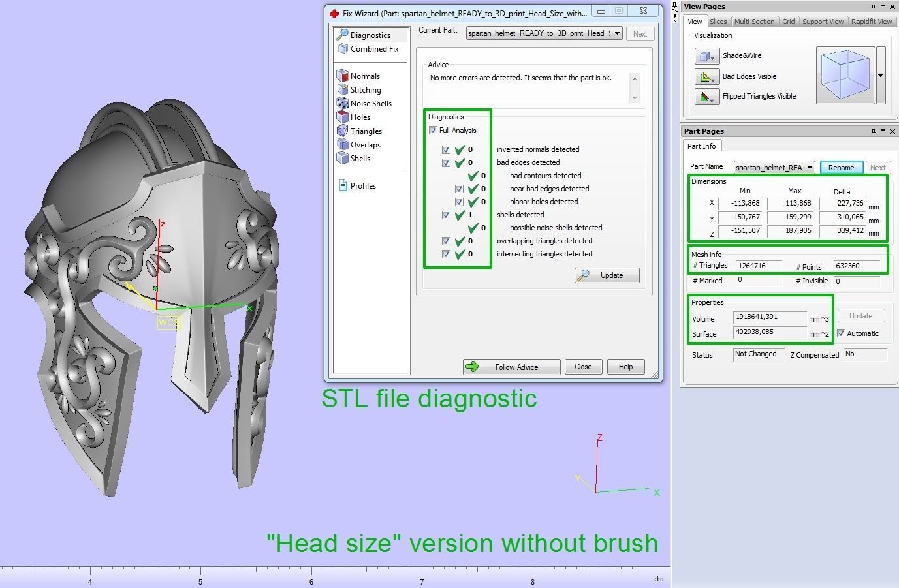The height and width of the screenshot is (588, 899).
Task: Close the Part Pages panel
Action: click(x=892, y=131)
